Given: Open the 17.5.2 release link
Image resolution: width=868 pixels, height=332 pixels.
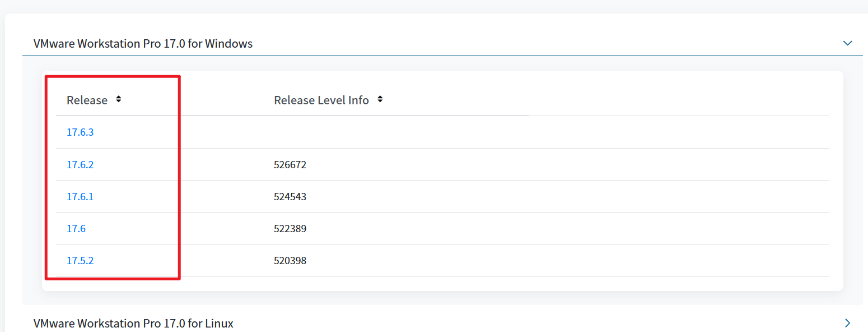Looking at the screenshot, I should (80, 260).
